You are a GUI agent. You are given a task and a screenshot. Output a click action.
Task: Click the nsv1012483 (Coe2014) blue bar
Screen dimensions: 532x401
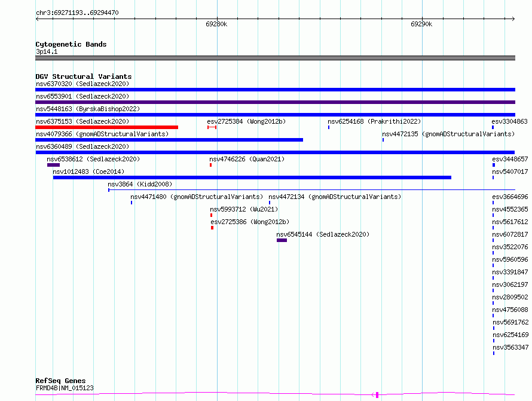[x=252, y=177]
